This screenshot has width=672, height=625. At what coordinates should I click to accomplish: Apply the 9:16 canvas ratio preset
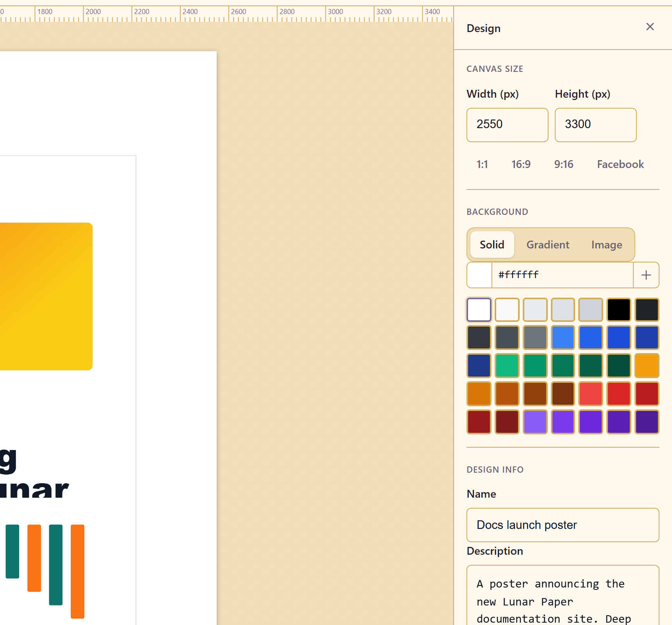[x=564, y=164]
